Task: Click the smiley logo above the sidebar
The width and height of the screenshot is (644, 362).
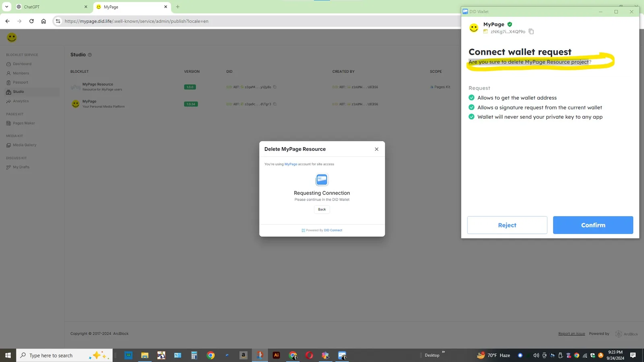Action: (12, 37)
